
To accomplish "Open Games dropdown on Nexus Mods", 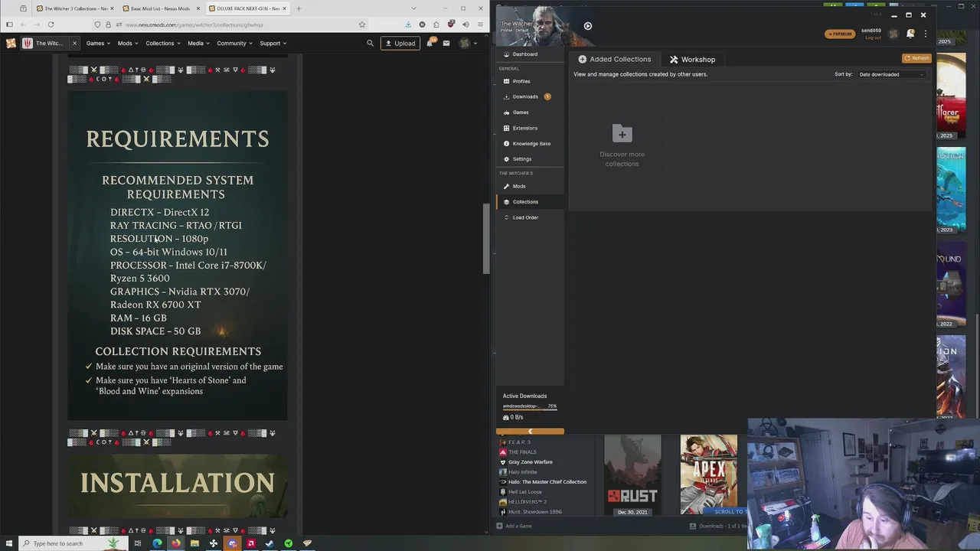I will (x=98, y=44).
